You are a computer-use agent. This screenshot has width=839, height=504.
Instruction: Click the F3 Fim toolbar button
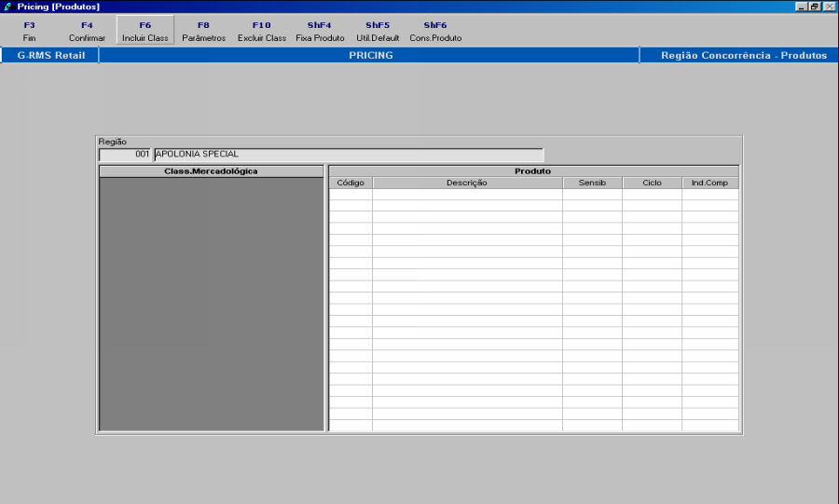coord(30,31)
